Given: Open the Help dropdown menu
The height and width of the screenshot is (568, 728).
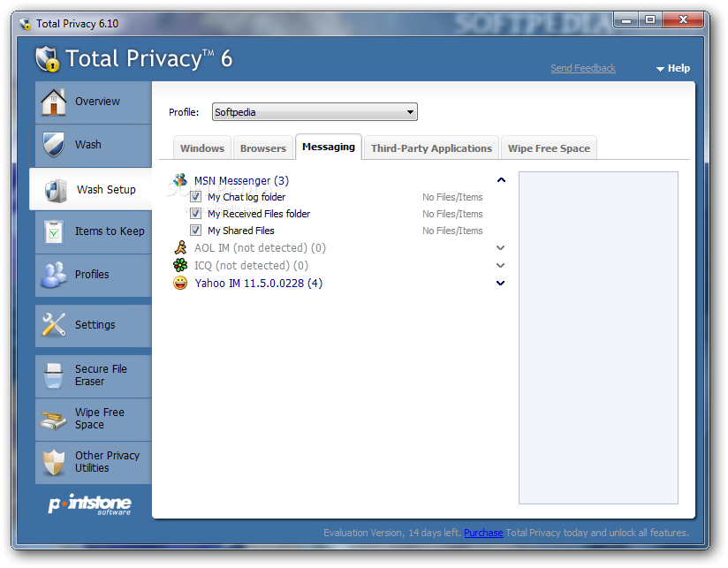Looking at the screenshot, I should tap(672, 68).
